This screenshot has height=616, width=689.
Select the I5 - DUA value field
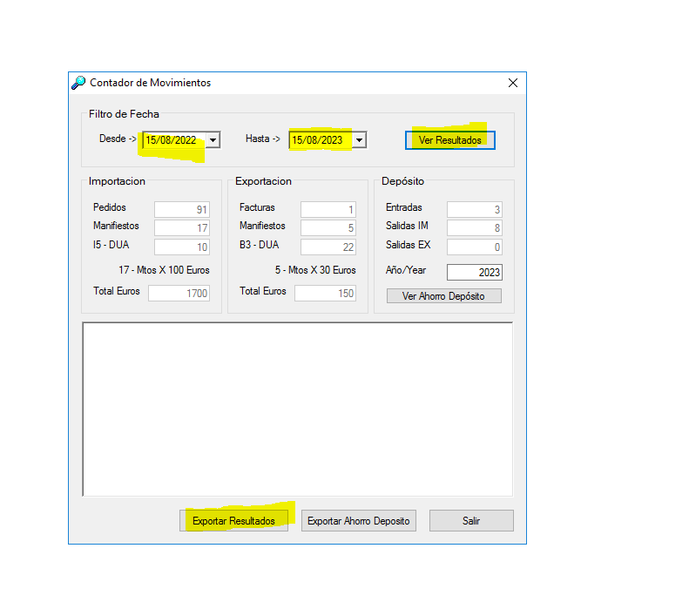click(x=182, y=247)
